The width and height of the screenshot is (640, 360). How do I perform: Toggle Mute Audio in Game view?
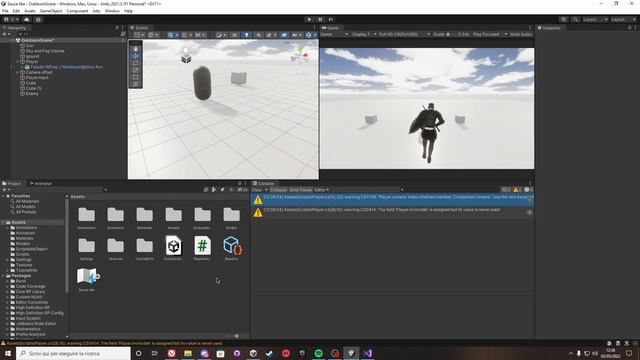coord(521,35)
